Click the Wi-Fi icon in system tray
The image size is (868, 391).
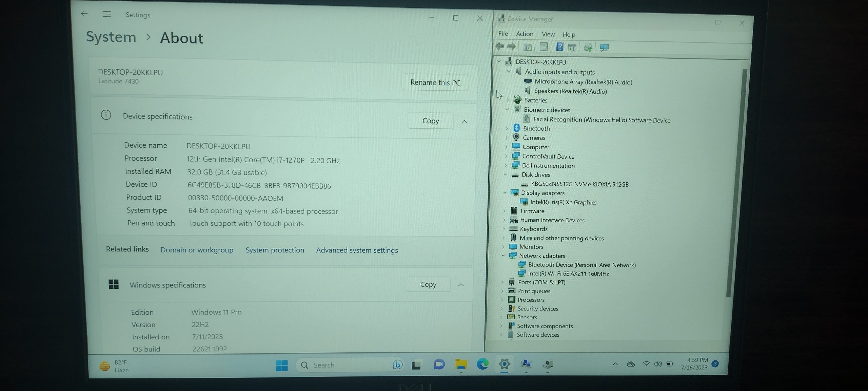(x=646, y=364)
